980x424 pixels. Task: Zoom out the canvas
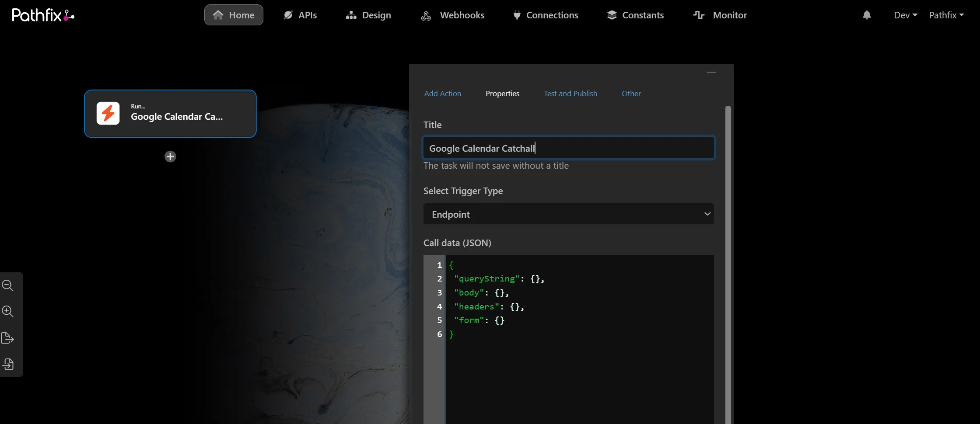point(8,285)
